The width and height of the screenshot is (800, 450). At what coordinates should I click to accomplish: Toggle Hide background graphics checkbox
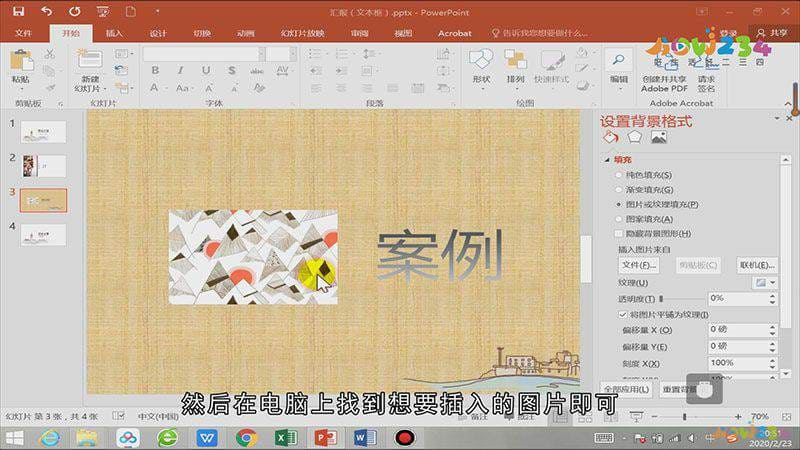point(619,234)
